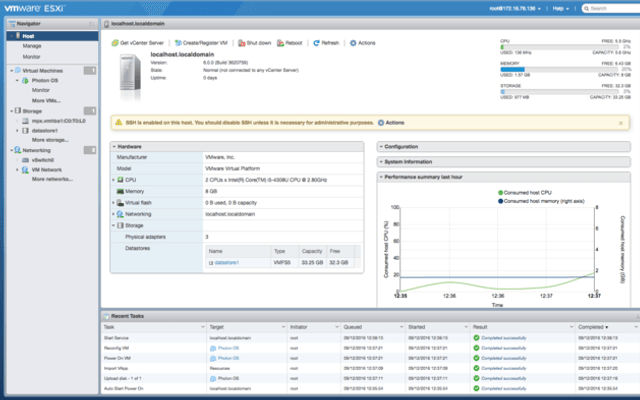
Task: Toggle Consumed host memory legend entry
Action: (541, 201)
